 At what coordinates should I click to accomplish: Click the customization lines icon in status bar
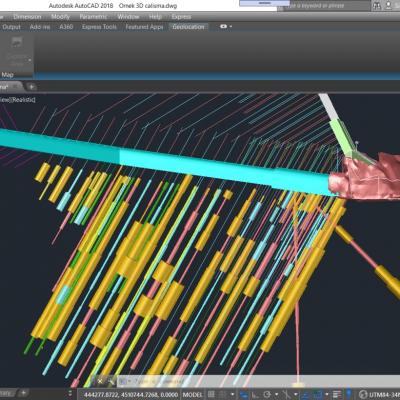click(337, 395)
